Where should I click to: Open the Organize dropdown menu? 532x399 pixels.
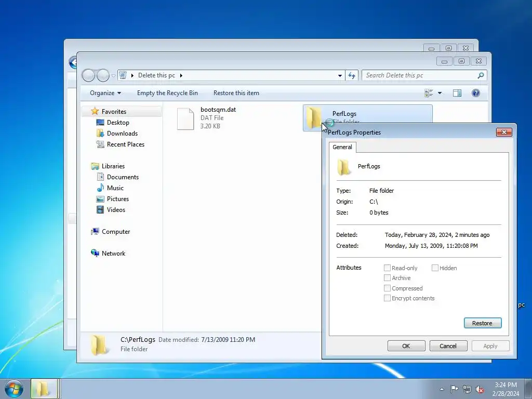coord(105,93)
